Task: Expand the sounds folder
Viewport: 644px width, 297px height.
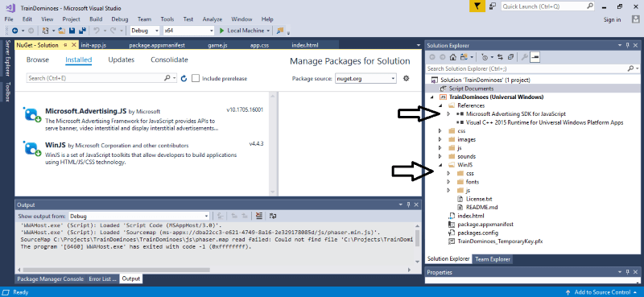Action: (x=440, y=156)
